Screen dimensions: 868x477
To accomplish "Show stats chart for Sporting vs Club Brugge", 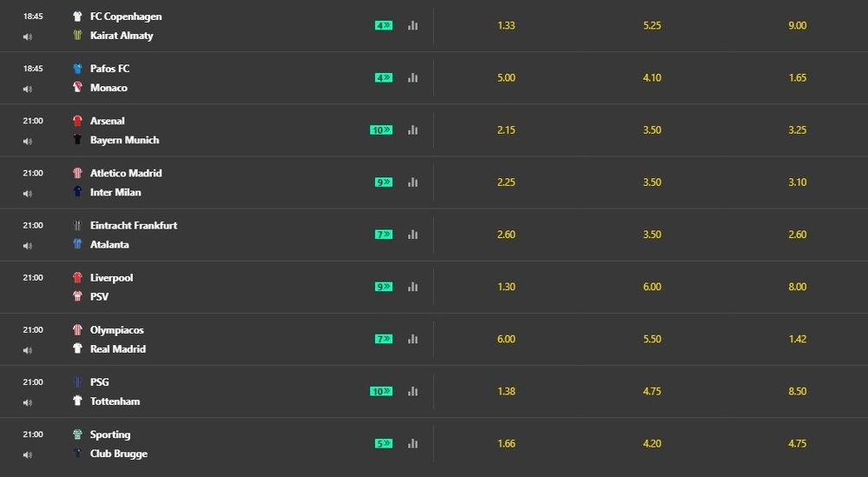I will point(412,443).
